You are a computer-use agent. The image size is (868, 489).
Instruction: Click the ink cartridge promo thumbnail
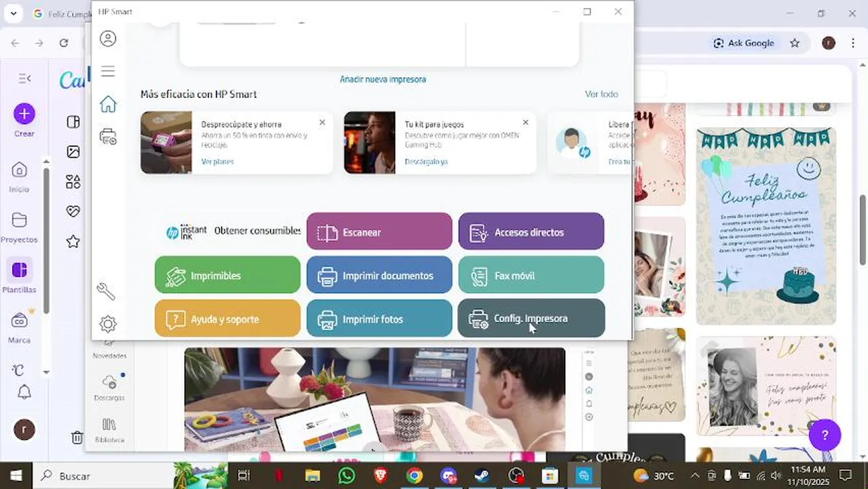pyautogui.click(x=166, y=143)
